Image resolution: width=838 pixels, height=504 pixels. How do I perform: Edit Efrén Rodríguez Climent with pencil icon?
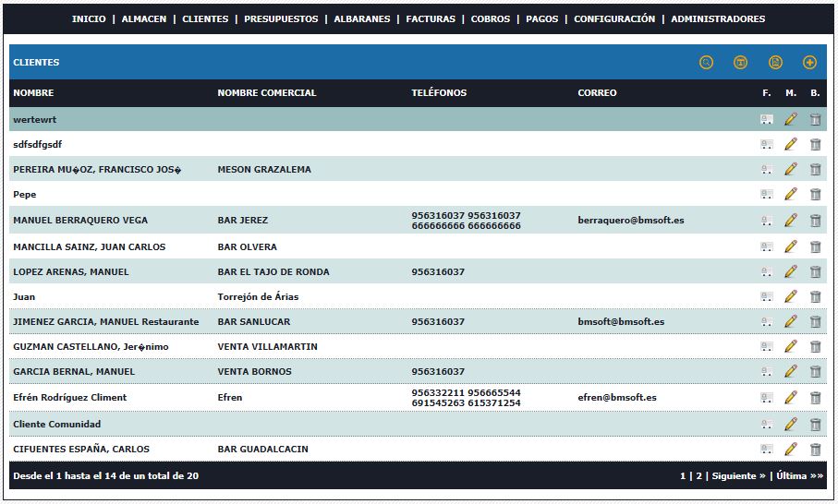(790, 398)
